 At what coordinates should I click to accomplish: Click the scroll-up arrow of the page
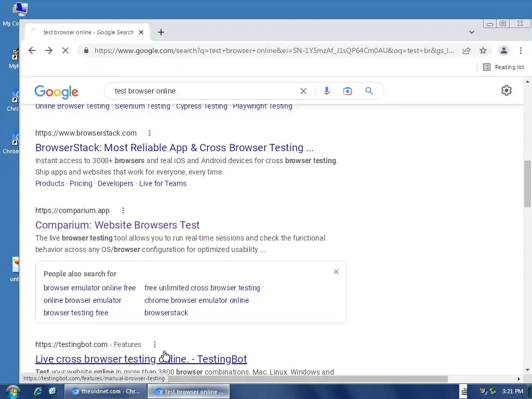[x=527, y=82]
